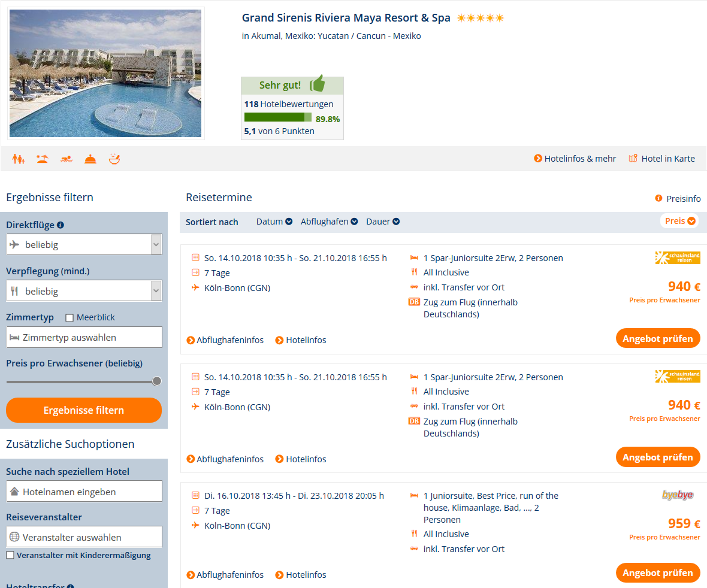Viewport: 707px width, 588px height.
Task: Click the beach palm amenity icon
Action: 43,159
